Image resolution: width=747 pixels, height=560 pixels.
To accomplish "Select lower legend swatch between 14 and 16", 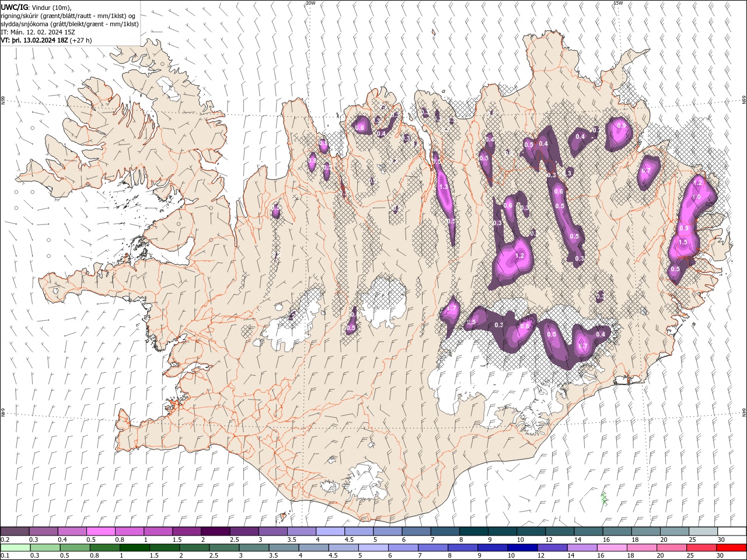I will pyautogui.click(x=582, y=548).
